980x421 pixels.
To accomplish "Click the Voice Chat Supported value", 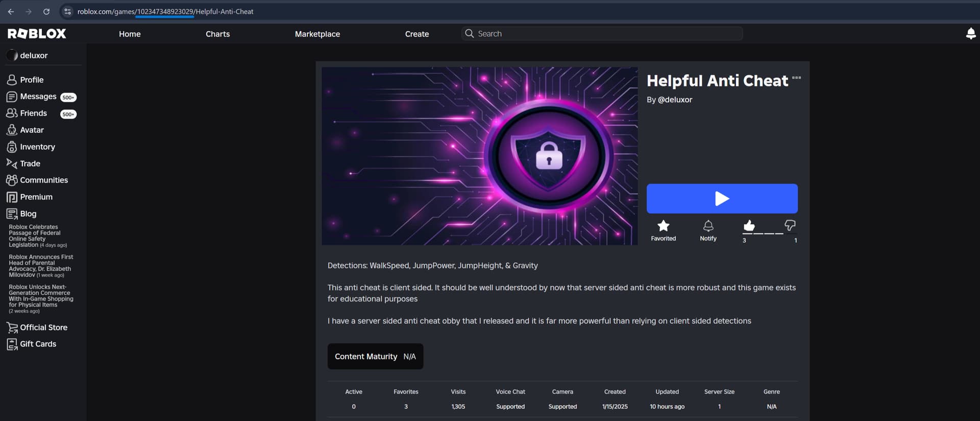I will [x=510, y=407].
